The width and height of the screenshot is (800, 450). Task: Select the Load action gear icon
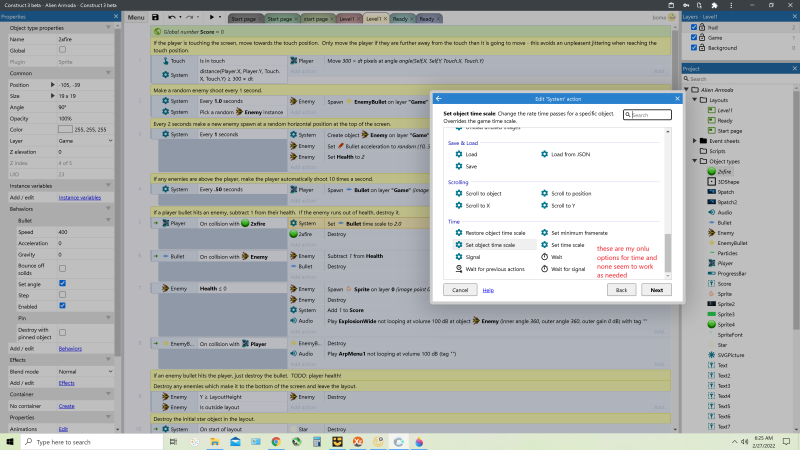459,154
